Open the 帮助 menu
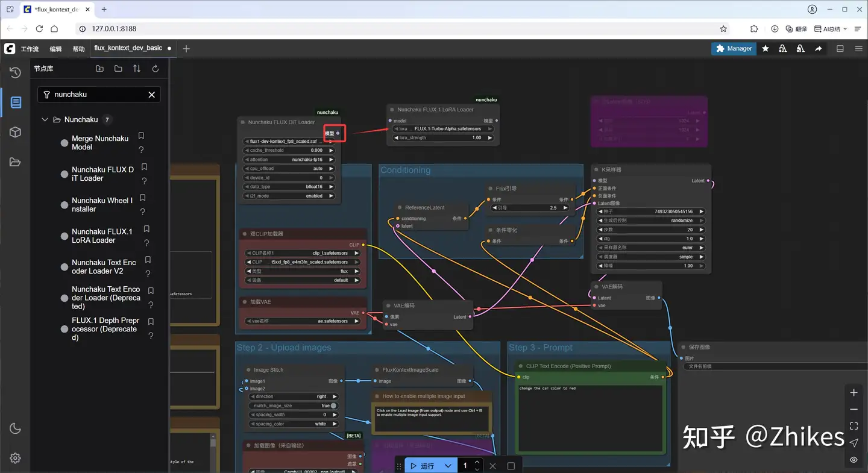This screenshot has width=868, height=473. pos(78,49)
